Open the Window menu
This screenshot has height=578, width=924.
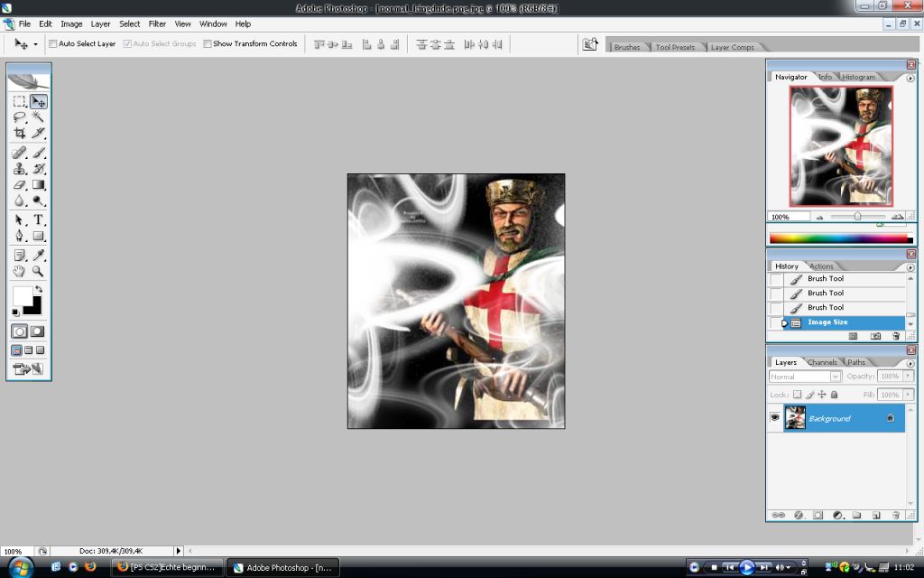213,24
